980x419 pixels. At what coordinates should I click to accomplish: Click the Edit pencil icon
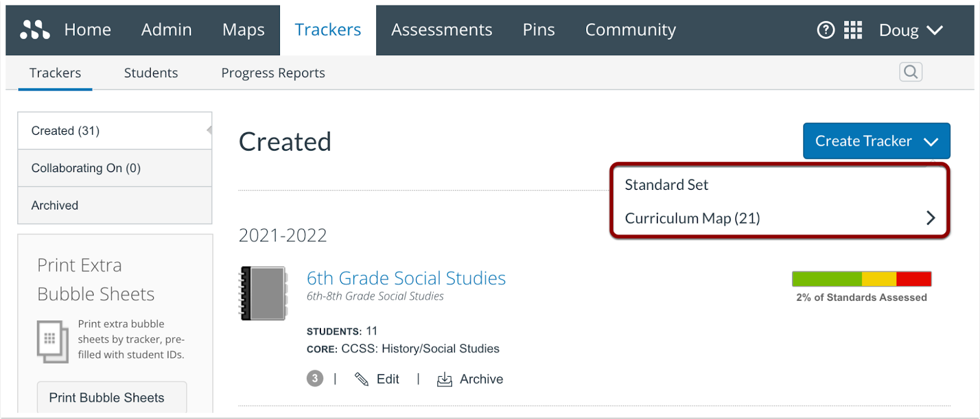pos(361,379)
